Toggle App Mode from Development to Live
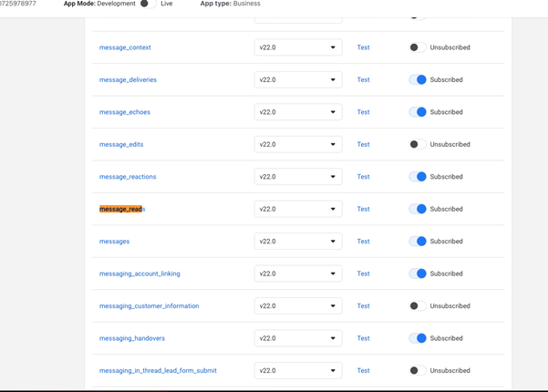This screenshot has width=548, height=392. pyautogui.click(x=148, y=4)
